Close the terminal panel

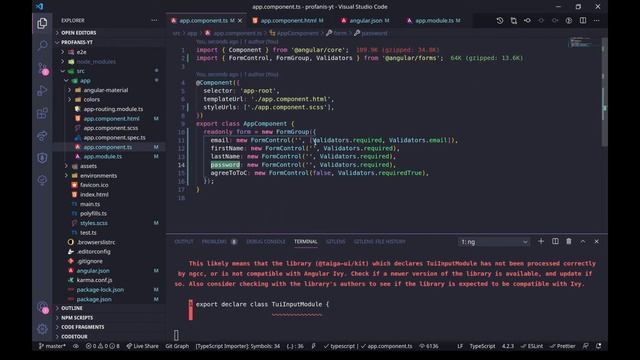[596, 242]
